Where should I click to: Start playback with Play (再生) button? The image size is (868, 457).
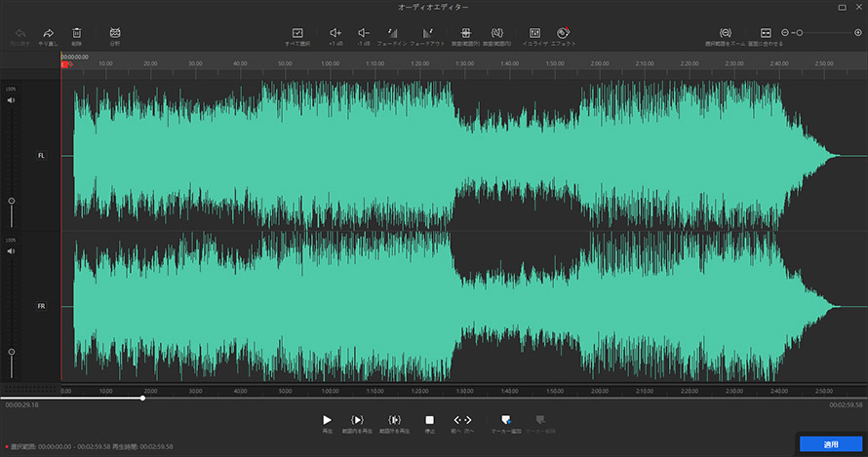[x=327, y=420]
